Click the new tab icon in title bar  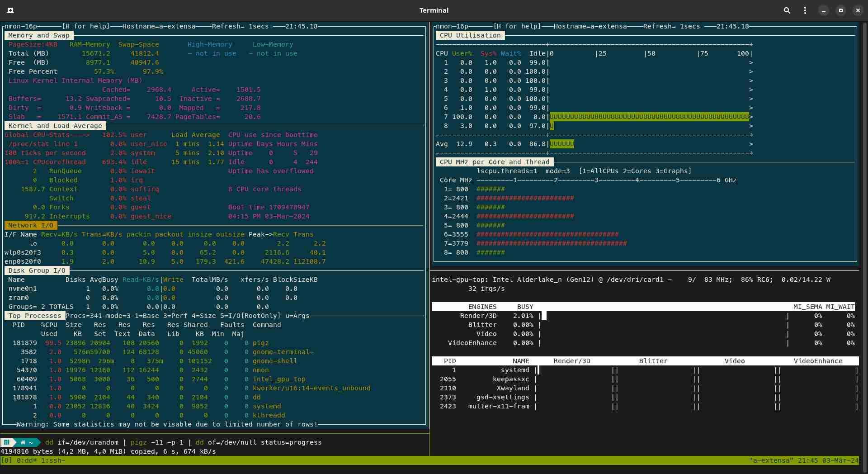click(10, 10)
